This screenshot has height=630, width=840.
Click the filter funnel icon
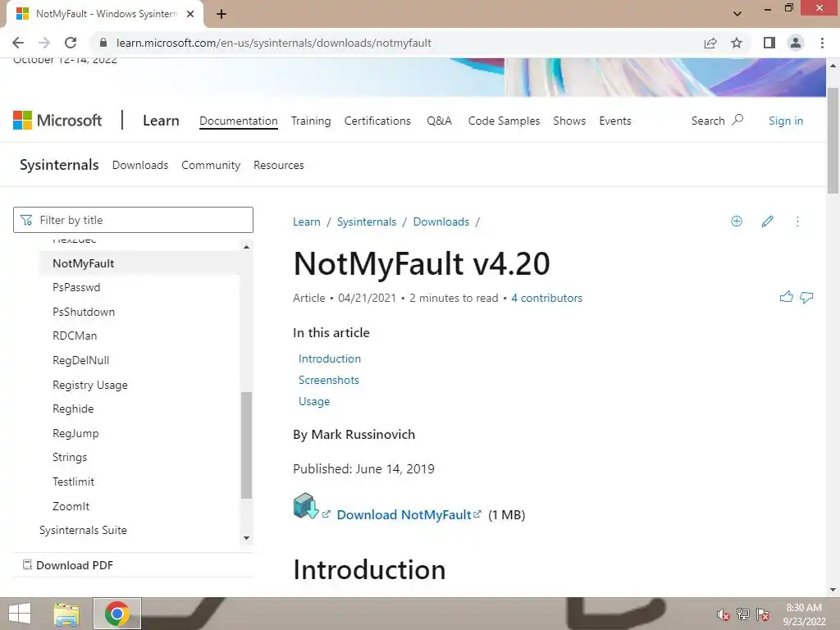click(x=26, y=220)
